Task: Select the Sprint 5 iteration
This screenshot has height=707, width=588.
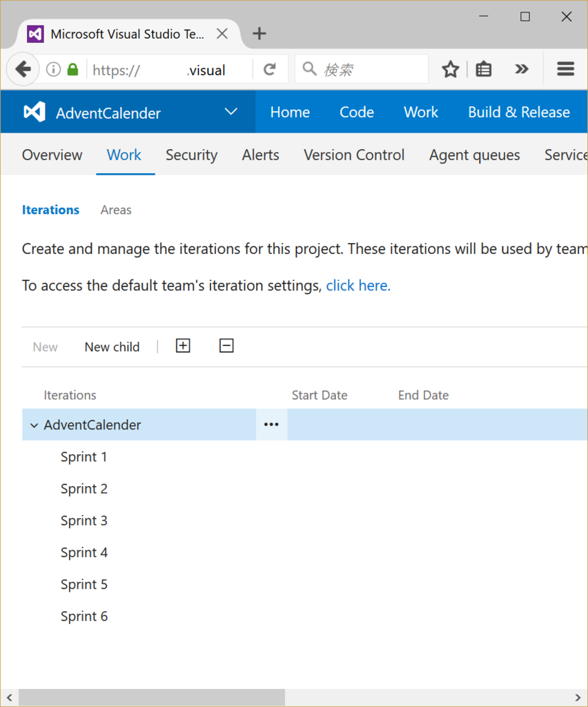Action: point(84,584)
